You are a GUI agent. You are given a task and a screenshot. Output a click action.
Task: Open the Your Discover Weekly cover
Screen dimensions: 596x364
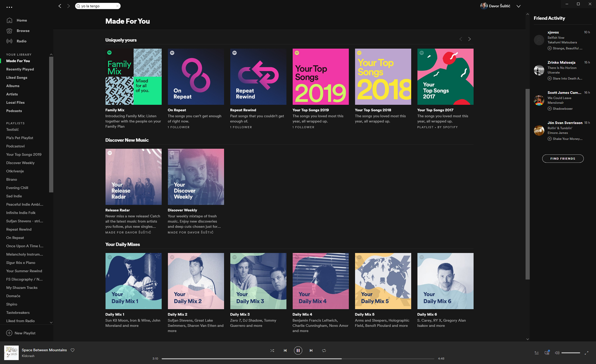tap(196, 177)
